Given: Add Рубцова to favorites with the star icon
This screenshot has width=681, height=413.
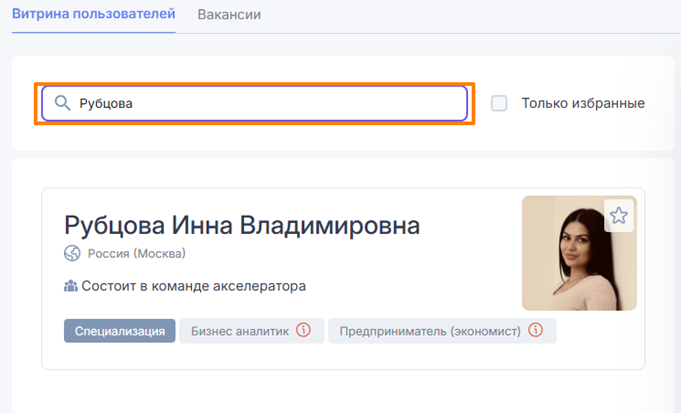Looking at the screenshot, I should click(x=619, y=215).
